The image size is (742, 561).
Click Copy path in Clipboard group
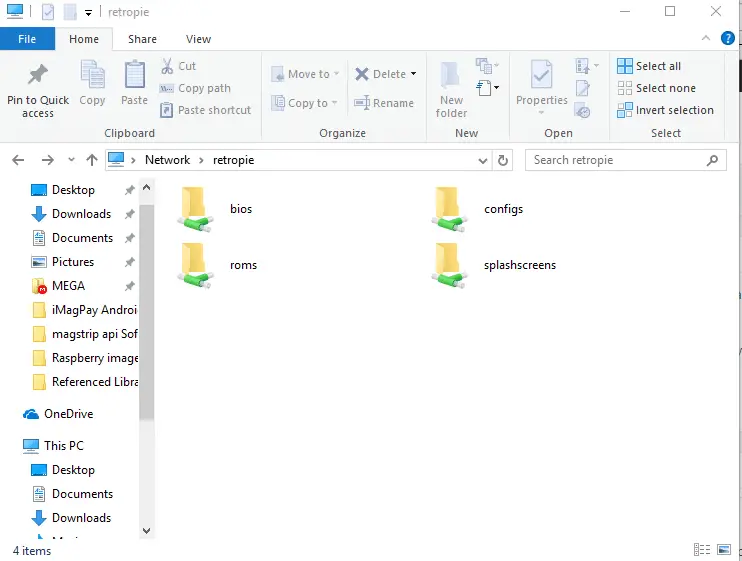point(195,88)
